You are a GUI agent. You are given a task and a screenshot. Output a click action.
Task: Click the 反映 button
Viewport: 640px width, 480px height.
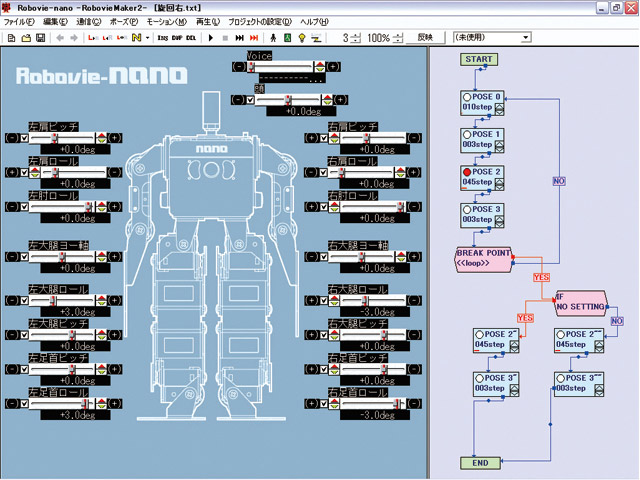pos(425,37)
